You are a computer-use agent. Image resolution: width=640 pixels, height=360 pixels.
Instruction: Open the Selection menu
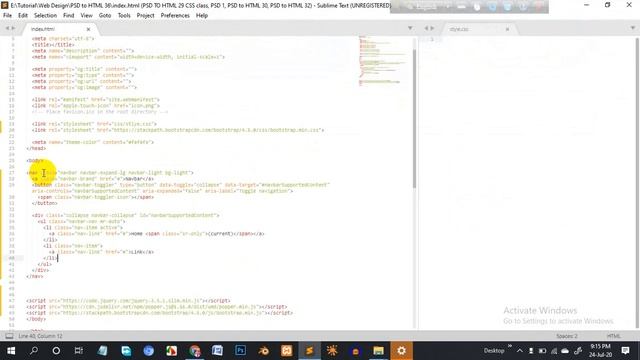click(45, 16)
